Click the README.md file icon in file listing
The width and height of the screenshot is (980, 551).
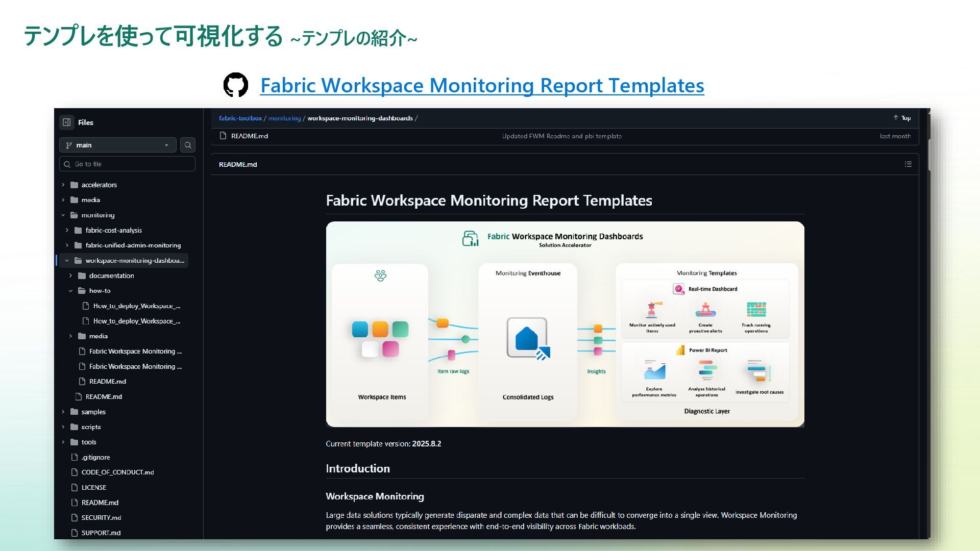click(x=223, y=136)
